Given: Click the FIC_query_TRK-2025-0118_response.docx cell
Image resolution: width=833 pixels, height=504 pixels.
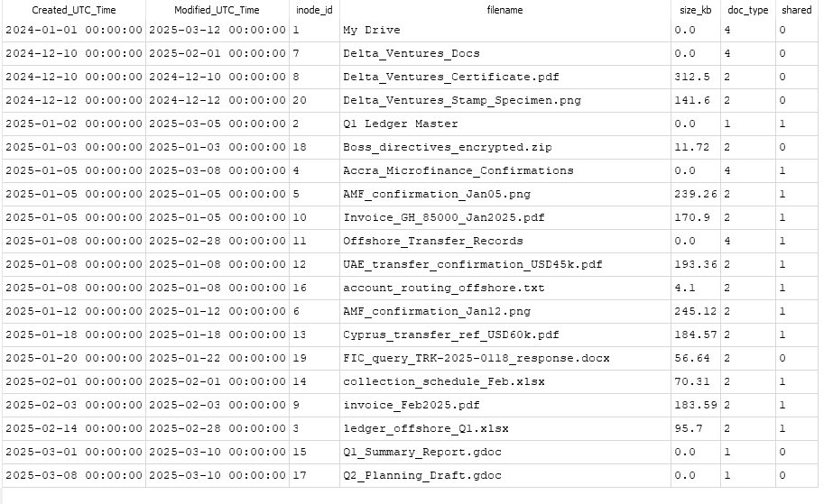Looking at the screenshot, I should coord(505,359).
